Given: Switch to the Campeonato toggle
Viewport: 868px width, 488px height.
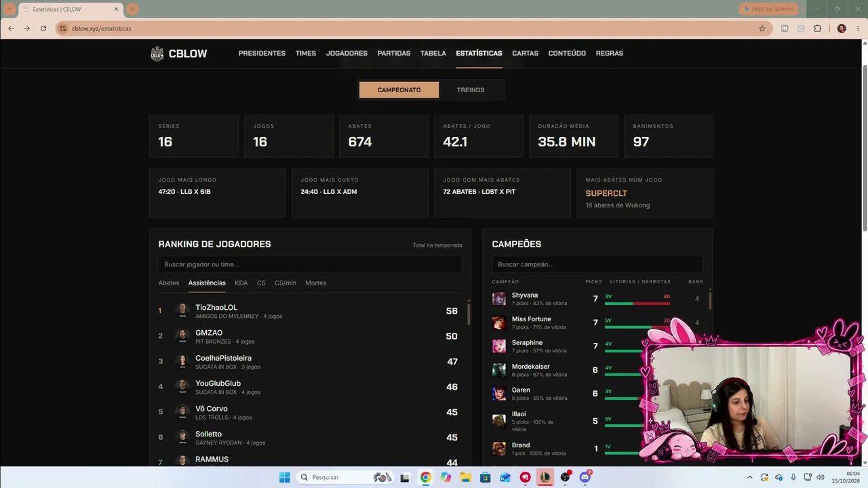Looking at the screenshot, I should 399,90.
